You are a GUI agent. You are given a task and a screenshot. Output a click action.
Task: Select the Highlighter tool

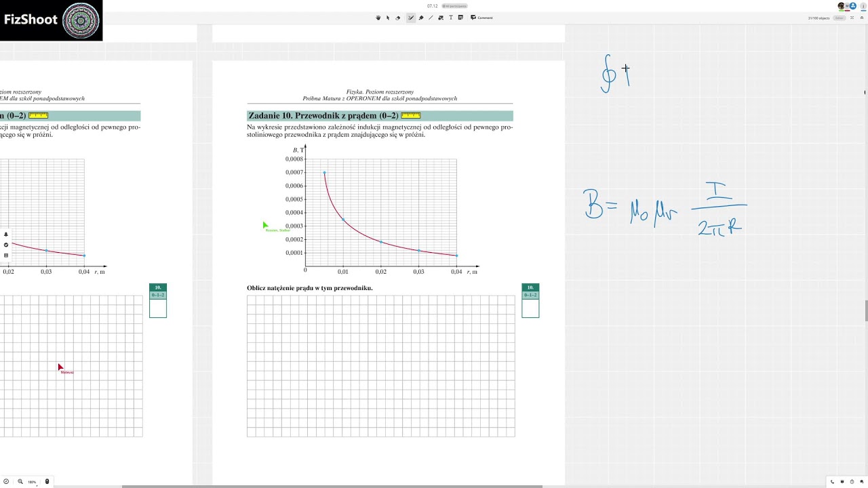(x=421, y=18)
